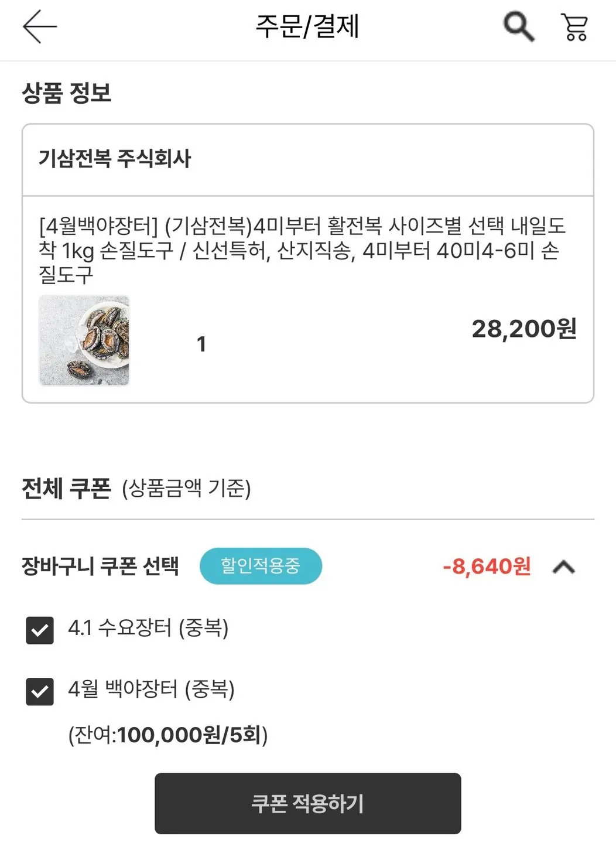The width and height of the screenshot is (616, 843).
Task: Select the 4월 백야장터 (중복) label
Action: click(151, 689)
